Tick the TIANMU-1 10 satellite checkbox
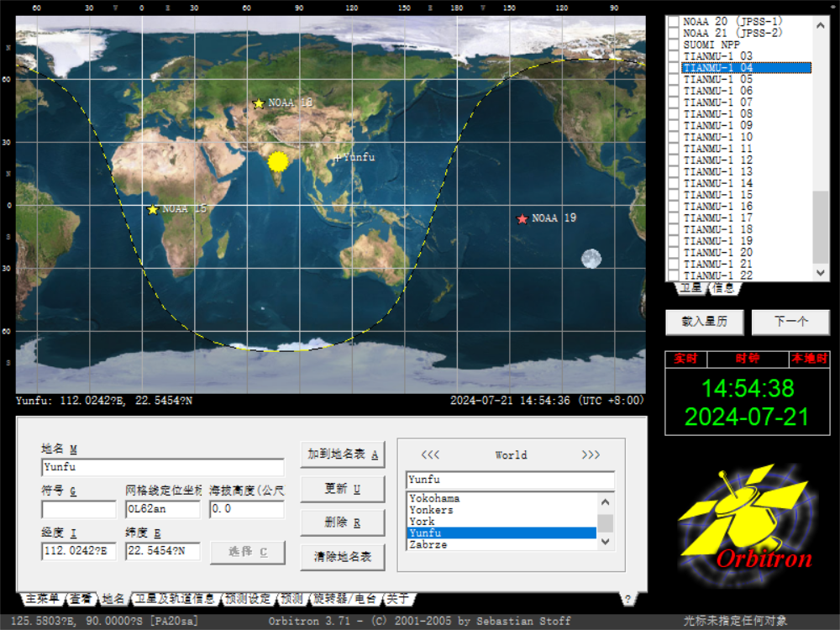Viewport: 840px width, 630px height. (673, 137)
